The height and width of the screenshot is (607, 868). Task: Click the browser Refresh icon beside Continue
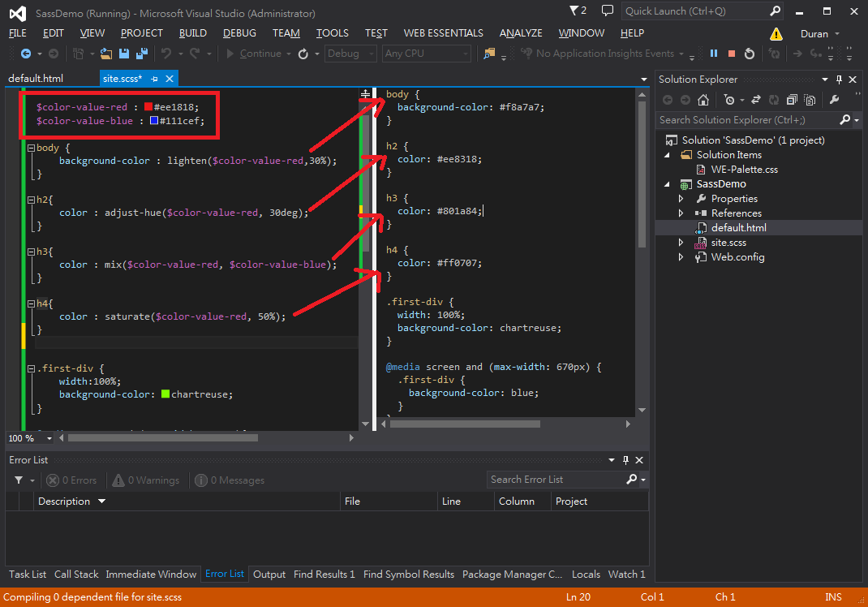(303, 54)
